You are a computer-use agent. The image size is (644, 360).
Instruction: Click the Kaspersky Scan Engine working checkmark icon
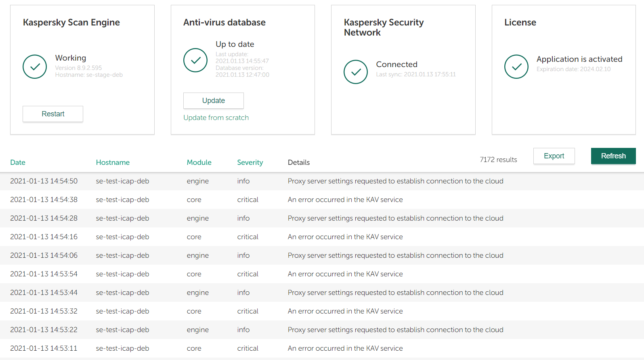pyautogui.click(x=35, y=67)
